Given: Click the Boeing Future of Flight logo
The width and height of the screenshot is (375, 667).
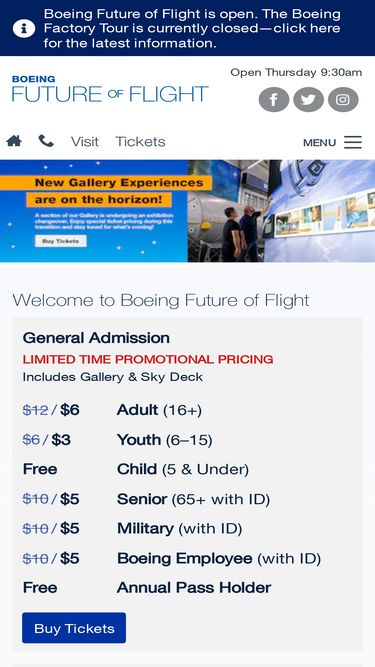Looking at the screenshot, I should tap(110, 88).
